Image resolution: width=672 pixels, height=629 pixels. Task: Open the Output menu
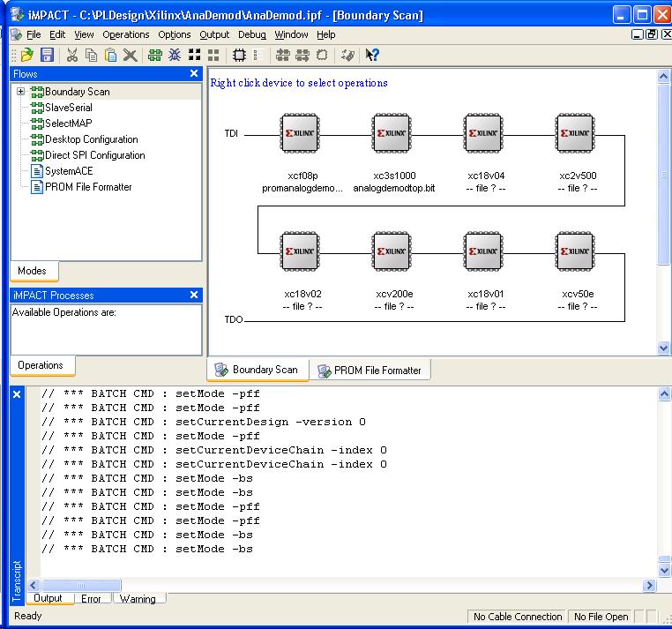pos(214,34)
